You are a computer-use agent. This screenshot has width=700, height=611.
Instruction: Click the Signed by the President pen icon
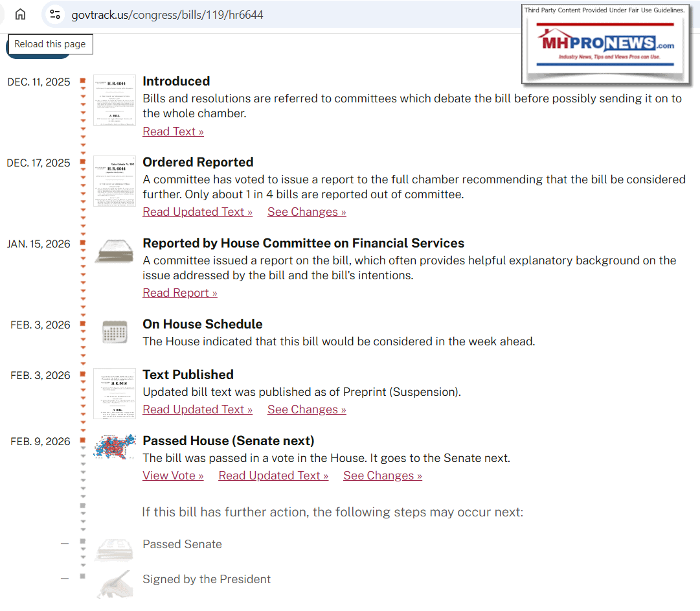(115, 583)
